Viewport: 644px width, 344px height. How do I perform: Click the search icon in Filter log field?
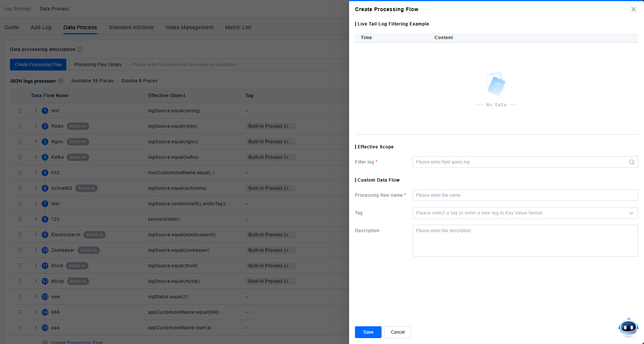pyautogui.click(x=631, y=162)
